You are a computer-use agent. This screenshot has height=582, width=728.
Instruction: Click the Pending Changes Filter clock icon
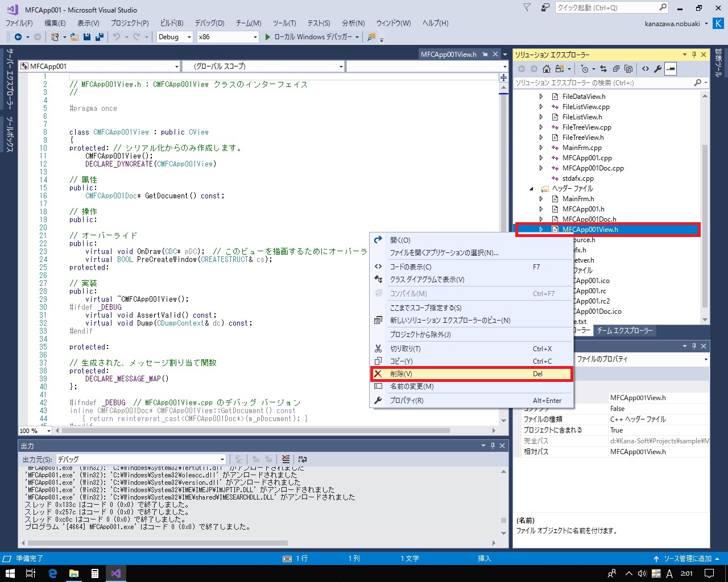585,69
